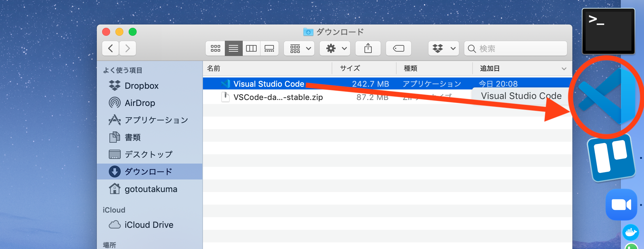The height and width of the screenshot is (249, 644).
Task: Click the Edit Tags button
Action: point(399,48)
